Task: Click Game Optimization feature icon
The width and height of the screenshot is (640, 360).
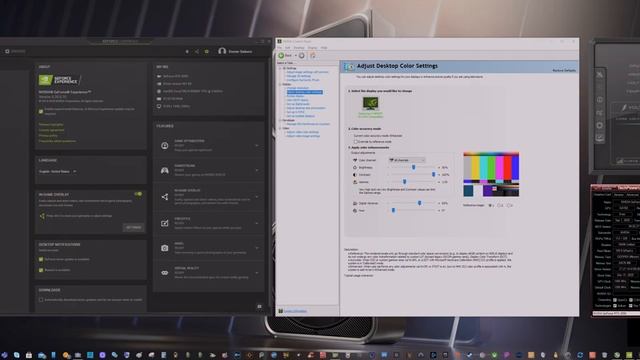Action: point(164,145)
